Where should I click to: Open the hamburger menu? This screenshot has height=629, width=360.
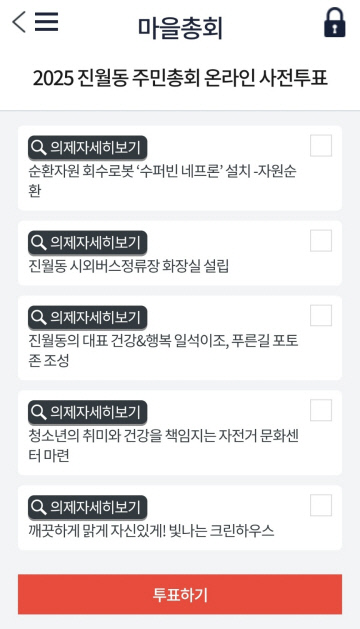[x=47, y=22]
